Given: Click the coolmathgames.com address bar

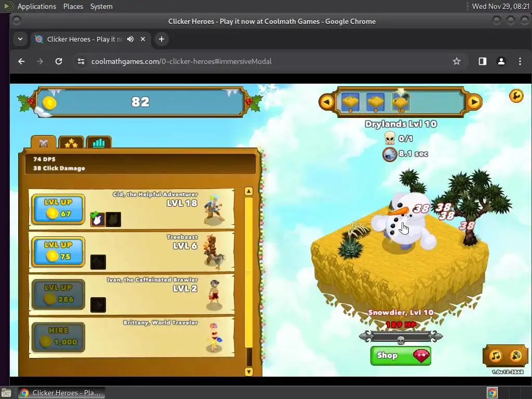Looking at the screenshot, I should (x=181, y=61).
